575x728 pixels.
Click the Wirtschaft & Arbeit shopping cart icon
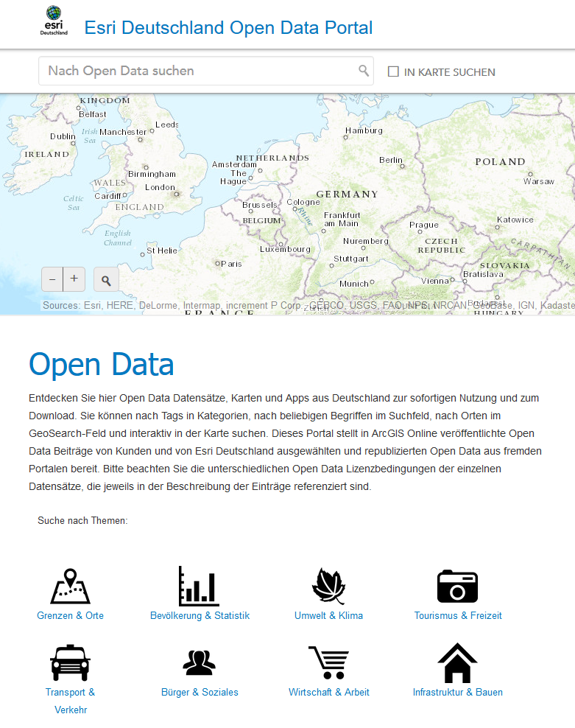tap(328, 662)
